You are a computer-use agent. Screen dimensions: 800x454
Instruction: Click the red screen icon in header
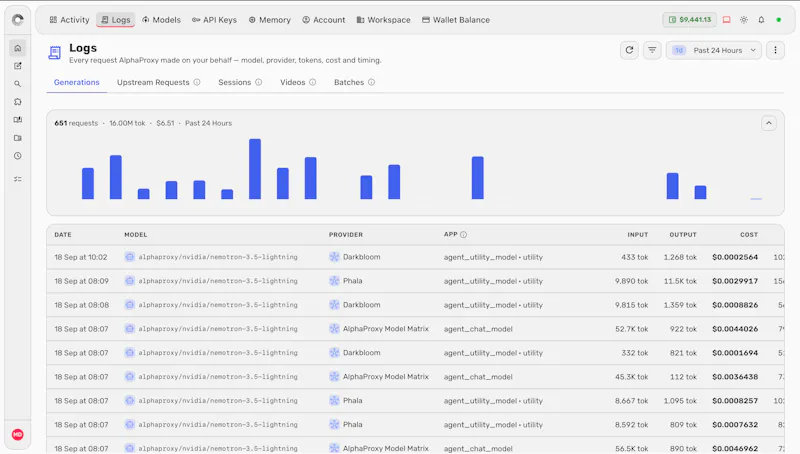[727, 20]
